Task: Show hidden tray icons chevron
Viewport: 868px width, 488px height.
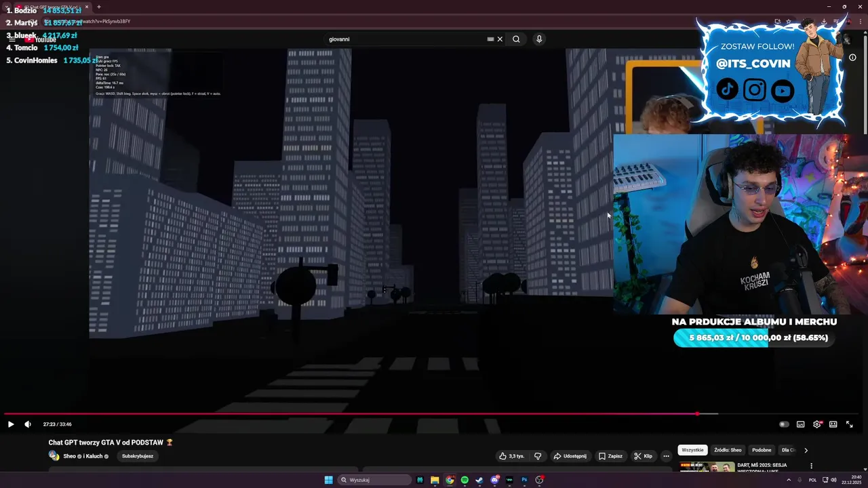Action: pyautogui.click(x=790, y=480)
